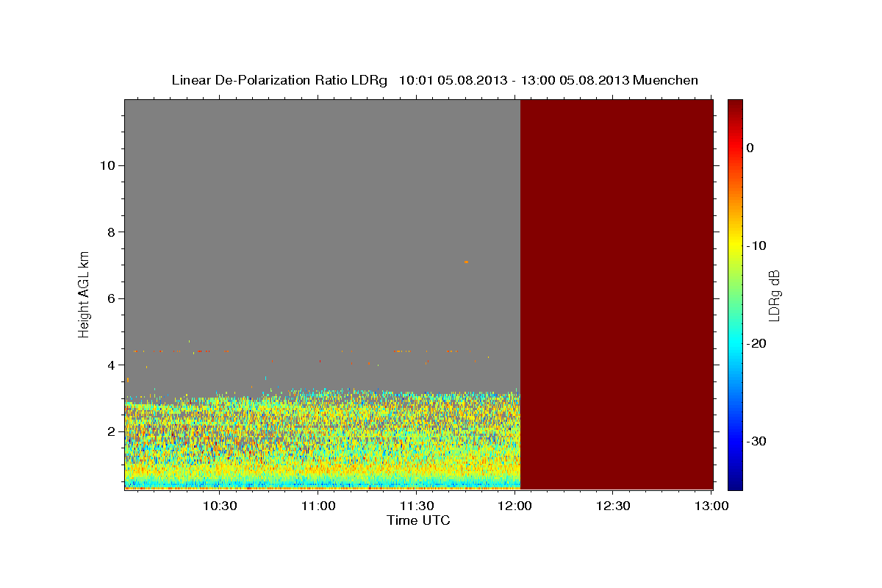882x588 pixels.
Task: Click the height tick label 8
Action: (110, 232)
